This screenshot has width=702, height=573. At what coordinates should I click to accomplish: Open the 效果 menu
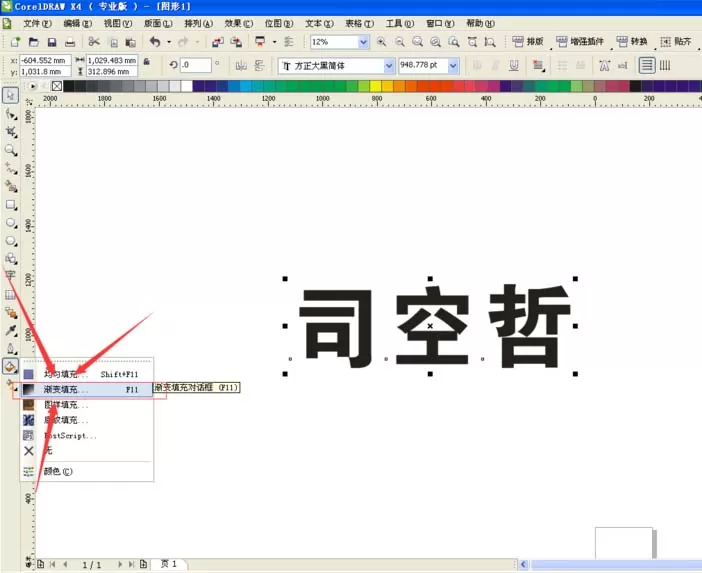239,23
